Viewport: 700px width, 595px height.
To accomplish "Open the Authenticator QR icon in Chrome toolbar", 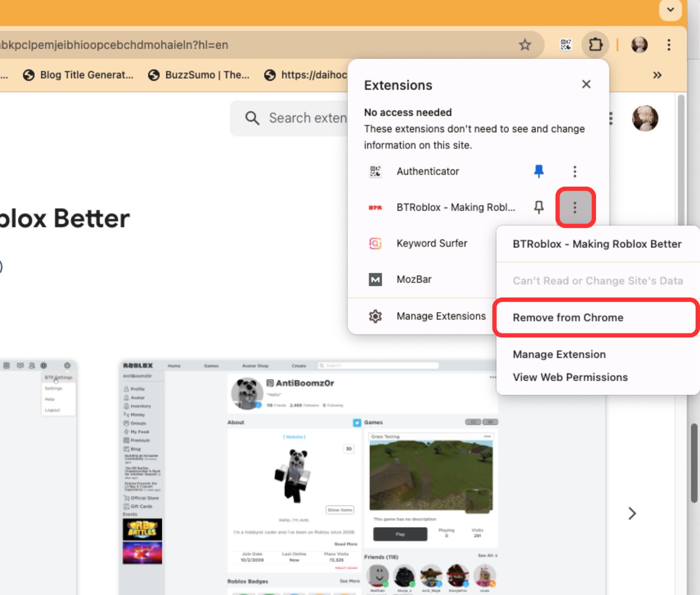I will click(566, 45).
